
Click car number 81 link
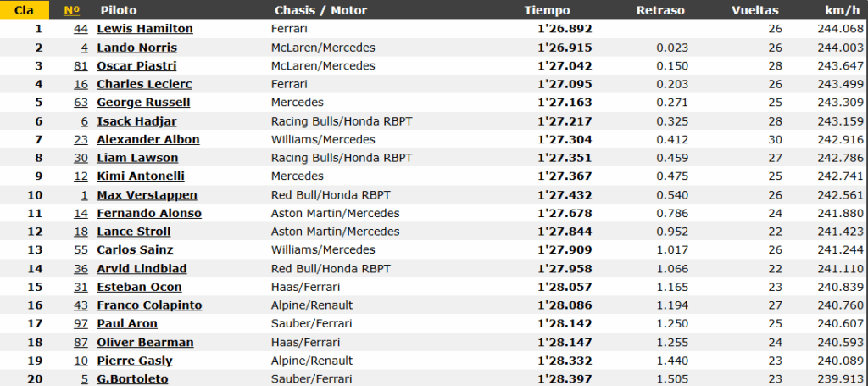(x=81, y=66)
